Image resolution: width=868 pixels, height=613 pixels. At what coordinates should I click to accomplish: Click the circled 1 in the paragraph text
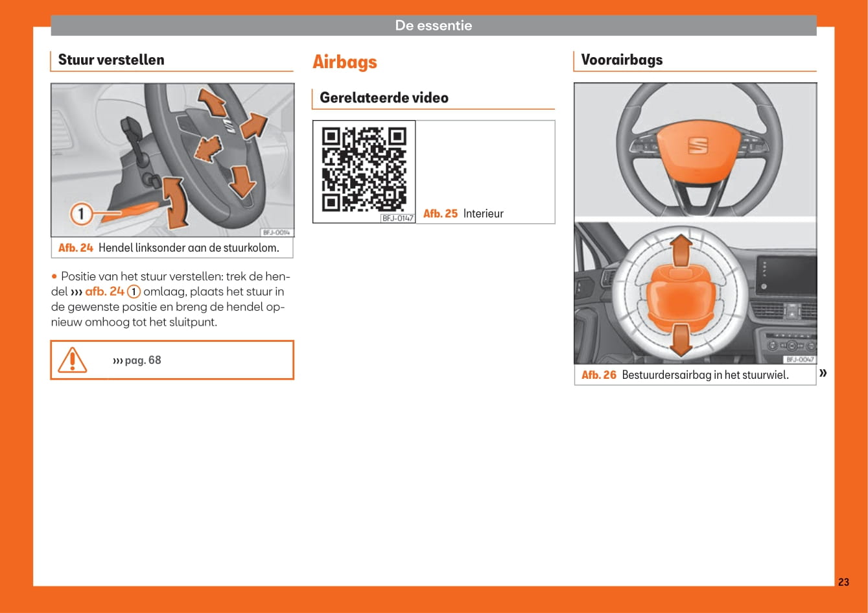[x=134, y=292]
